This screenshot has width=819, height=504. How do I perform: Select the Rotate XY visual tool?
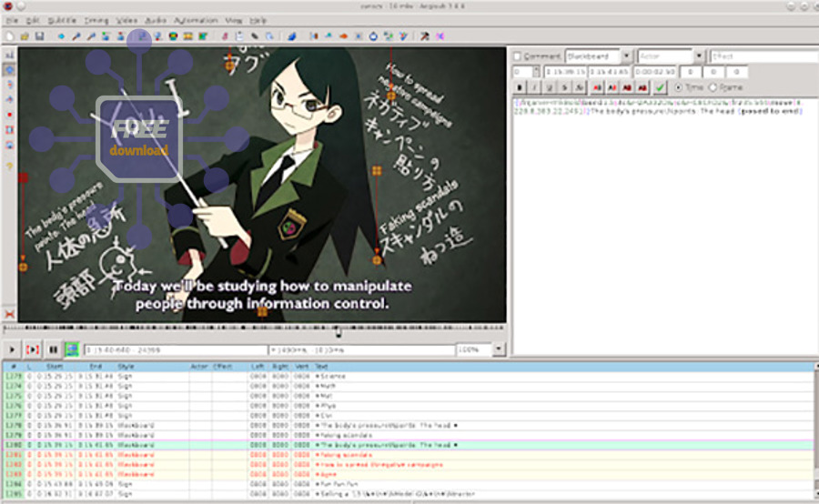[x=9, y=99]
